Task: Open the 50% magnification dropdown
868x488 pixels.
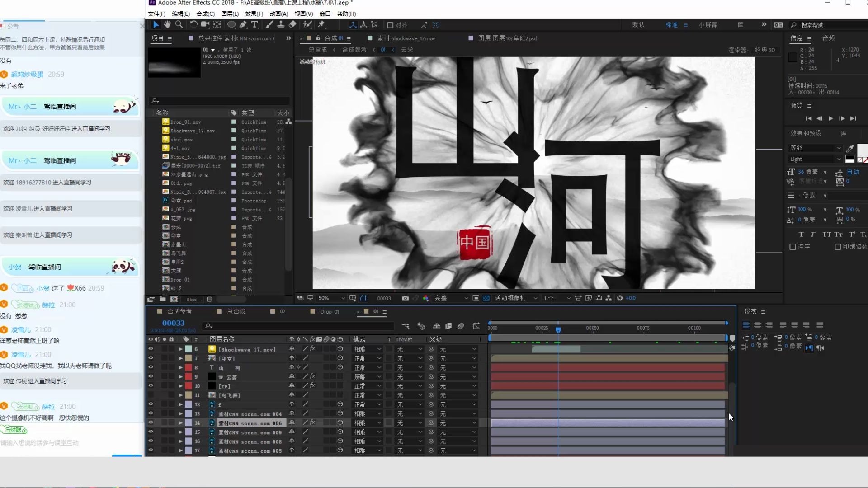Action: tap(331, 298)
